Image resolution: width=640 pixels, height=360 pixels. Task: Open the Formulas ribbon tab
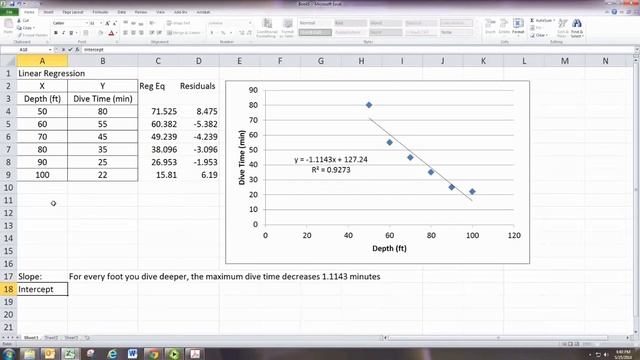click(100, 12)
